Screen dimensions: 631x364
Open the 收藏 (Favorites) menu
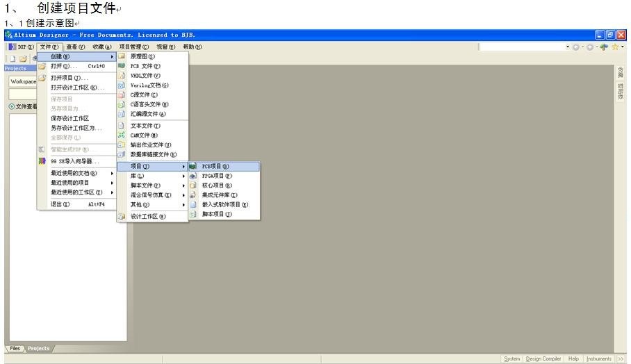[x=102, y=47]
